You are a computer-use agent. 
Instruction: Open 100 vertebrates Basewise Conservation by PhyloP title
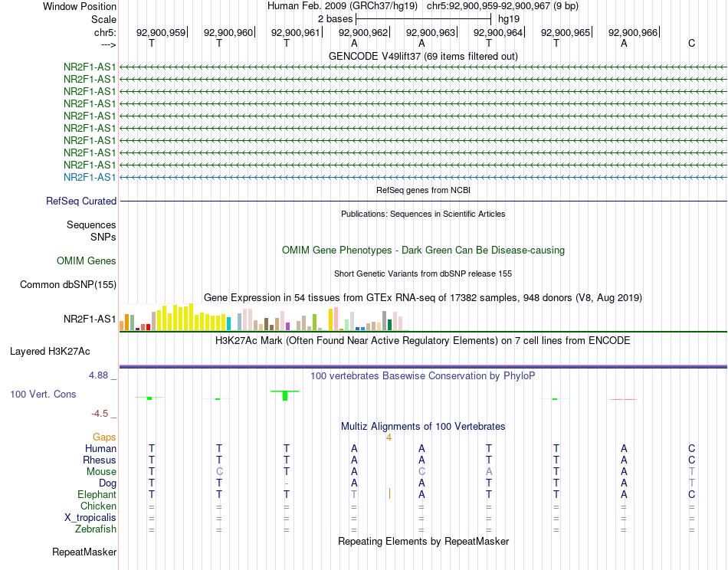tap(423, 376)
